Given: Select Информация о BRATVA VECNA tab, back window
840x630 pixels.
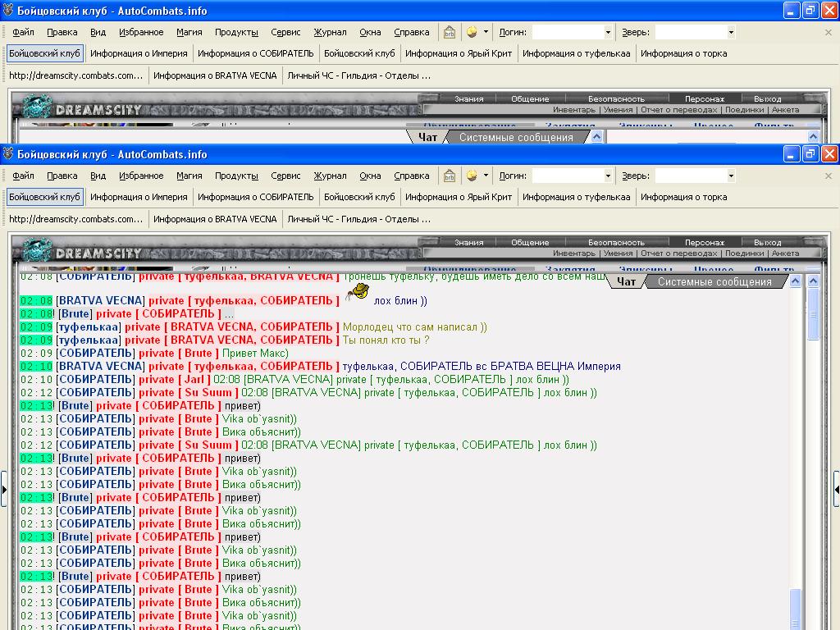Looking at the screenshot, I should [215, 75].
